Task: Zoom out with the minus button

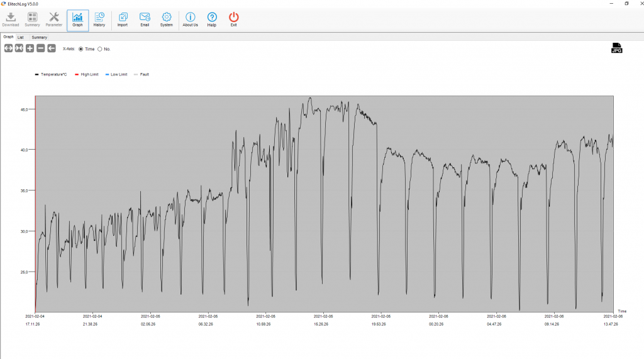Action: 40,48
